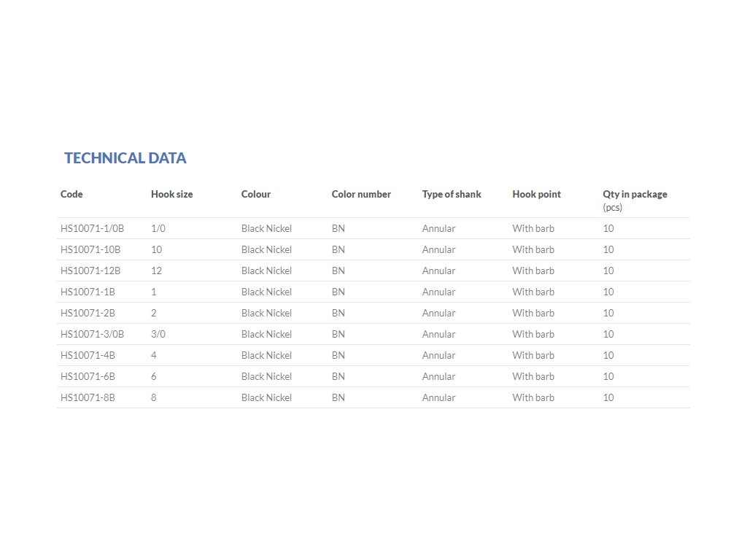Select product code HS10071-12B
747x560 pixels.
(x=90, y=271)
